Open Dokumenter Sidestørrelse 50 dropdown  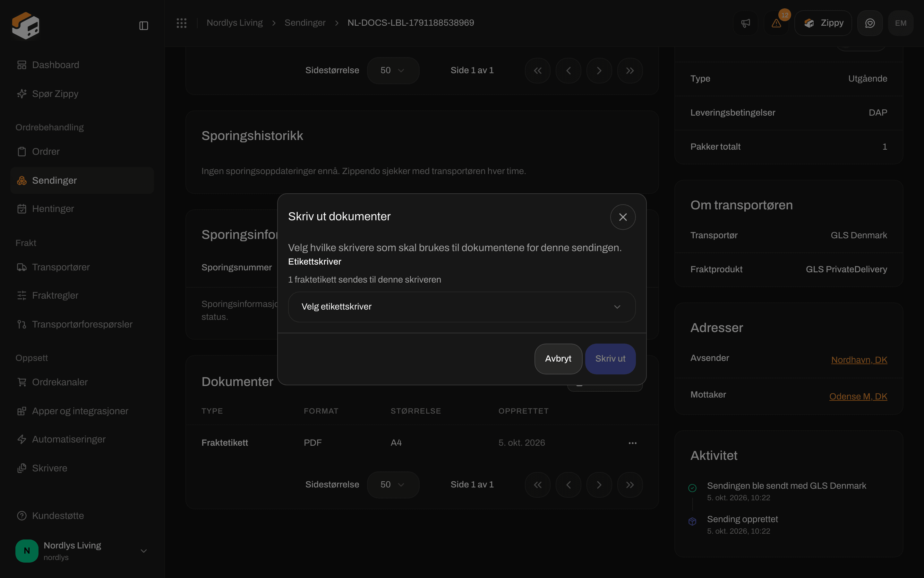[x=393, y=485]
